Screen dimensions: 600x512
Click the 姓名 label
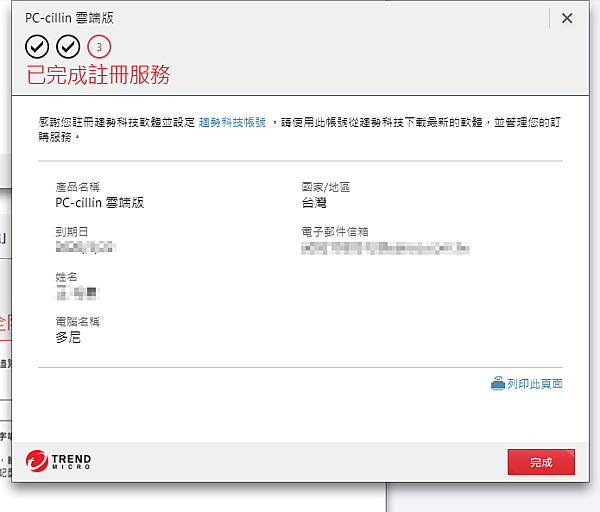(67, 276)
